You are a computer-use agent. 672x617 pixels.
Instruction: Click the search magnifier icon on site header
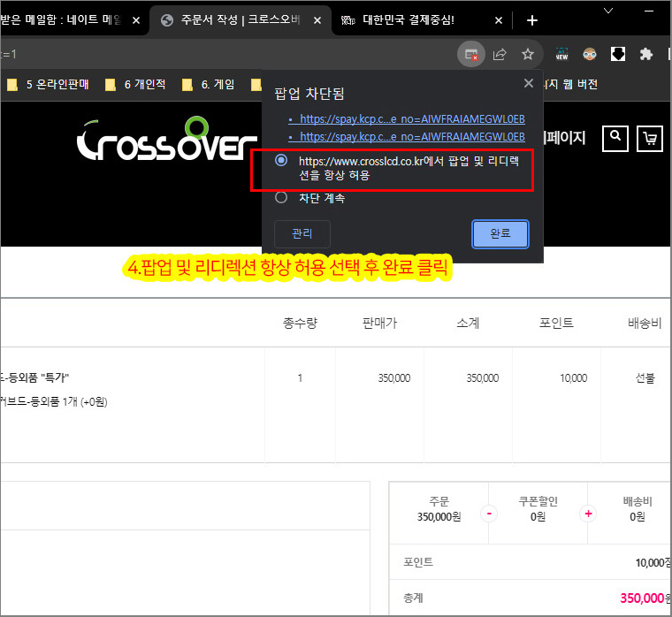pos(616,137)
